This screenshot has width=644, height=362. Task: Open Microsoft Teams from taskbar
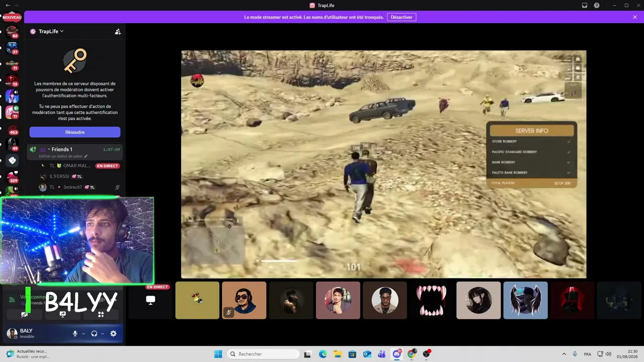click(382, 354)
